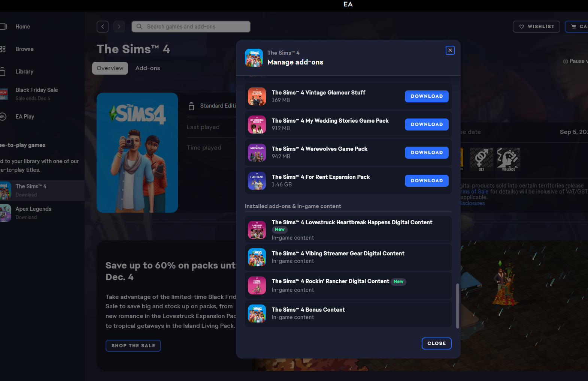Image resolution: width=588 pixels, height=381 pixels.
Task: Switch to the Add-ons tab
Action: pyautogui.click(x=148, y=68)
